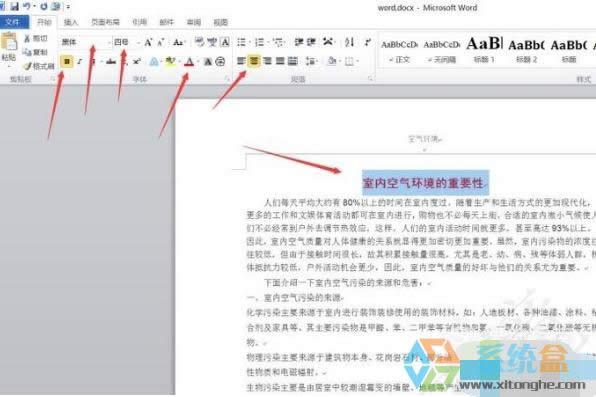Toggle Italic formatting button
Screen dimensions: 596x397
click(79, 61)
